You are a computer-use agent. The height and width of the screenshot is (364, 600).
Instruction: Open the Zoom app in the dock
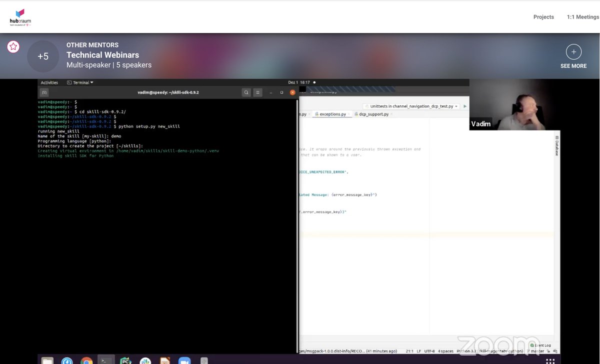pyautogui.click(x=184, y=360)
